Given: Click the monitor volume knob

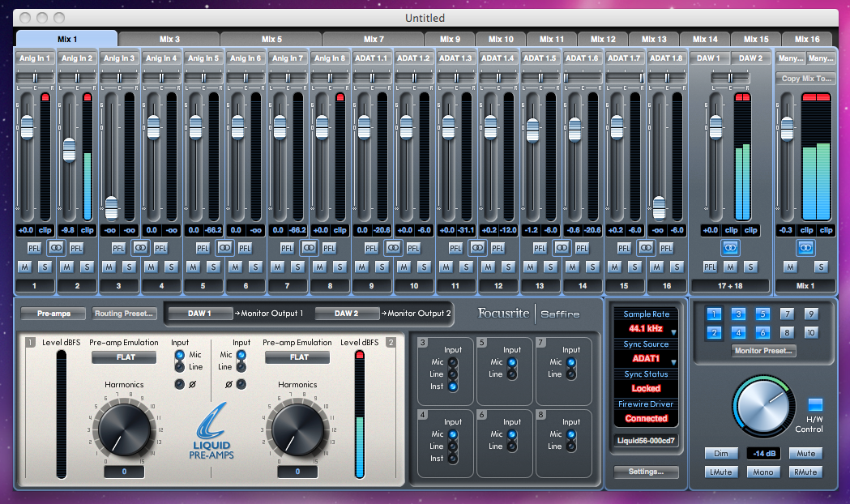Looking at the screenshot, I should click(762, 405).
